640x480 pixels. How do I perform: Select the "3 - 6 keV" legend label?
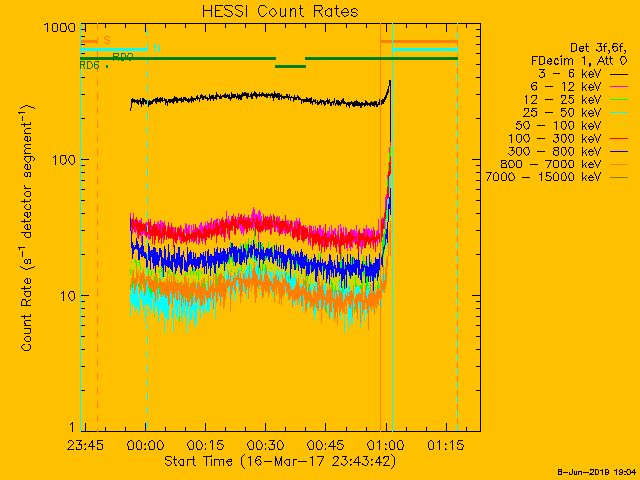coord(569,74)
